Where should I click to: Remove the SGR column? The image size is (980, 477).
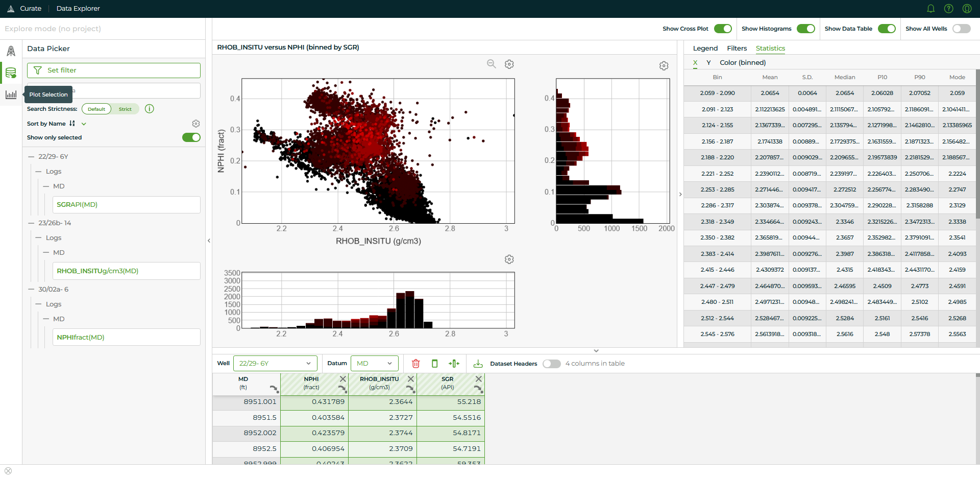coord(479,379)
